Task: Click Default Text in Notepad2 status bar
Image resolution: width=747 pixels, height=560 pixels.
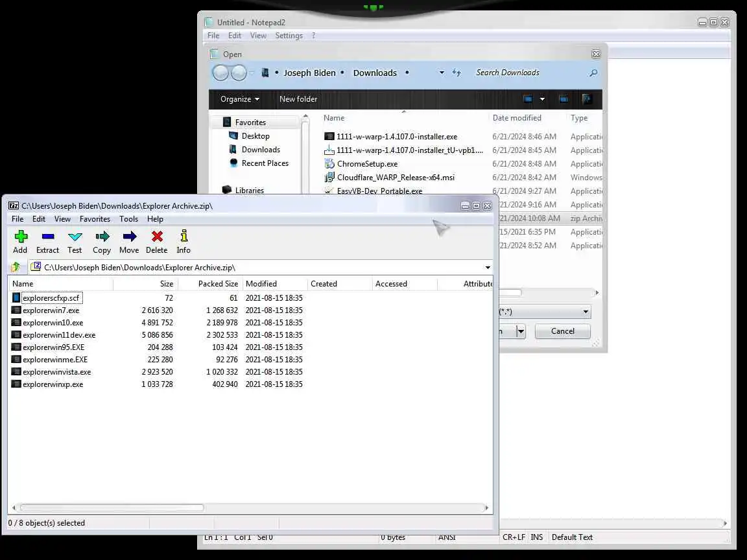Action: click(572, 537)
